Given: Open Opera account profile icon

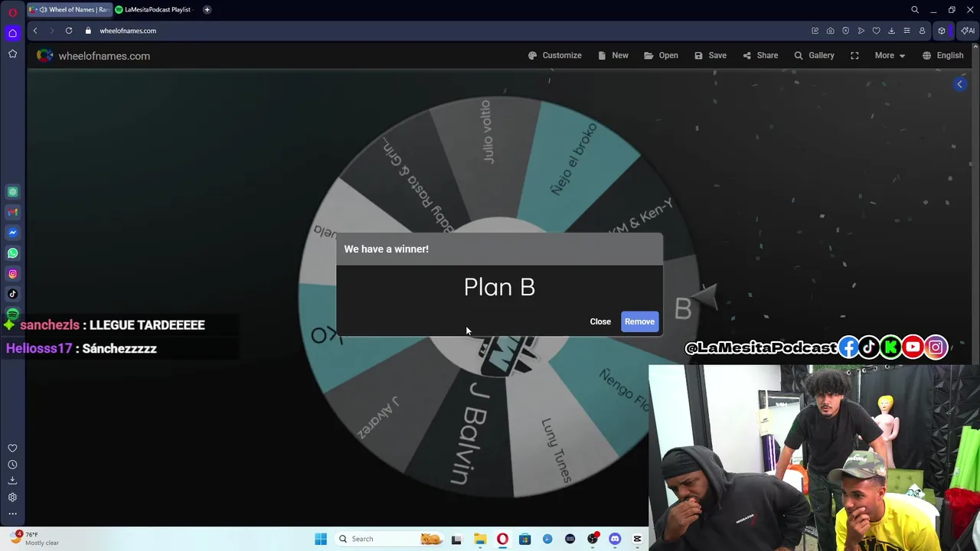Looking at the screenshot, I should tap(923, 31).
